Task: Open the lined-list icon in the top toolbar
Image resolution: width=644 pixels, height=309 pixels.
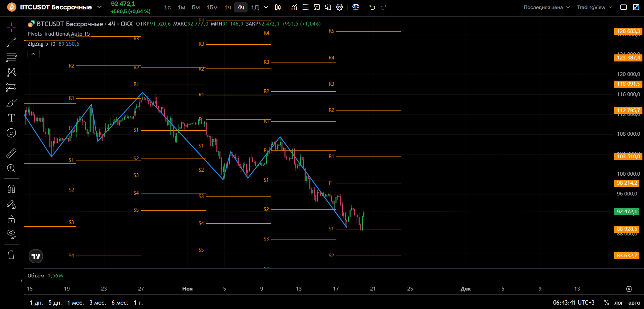Action: click(306, 7)
